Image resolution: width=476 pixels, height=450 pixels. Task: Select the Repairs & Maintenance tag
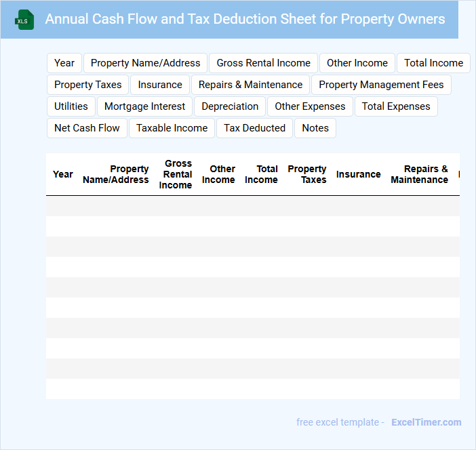(x=250, y=85)
